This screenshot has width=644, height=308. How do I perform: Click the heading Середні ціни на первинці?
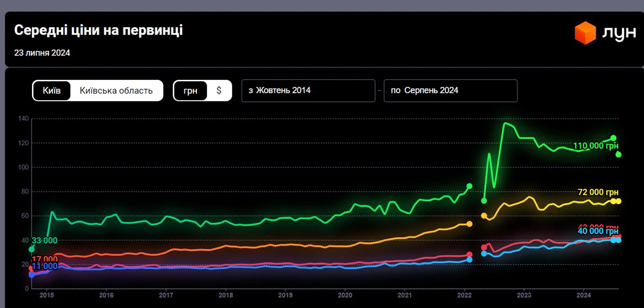click(98, 30)
